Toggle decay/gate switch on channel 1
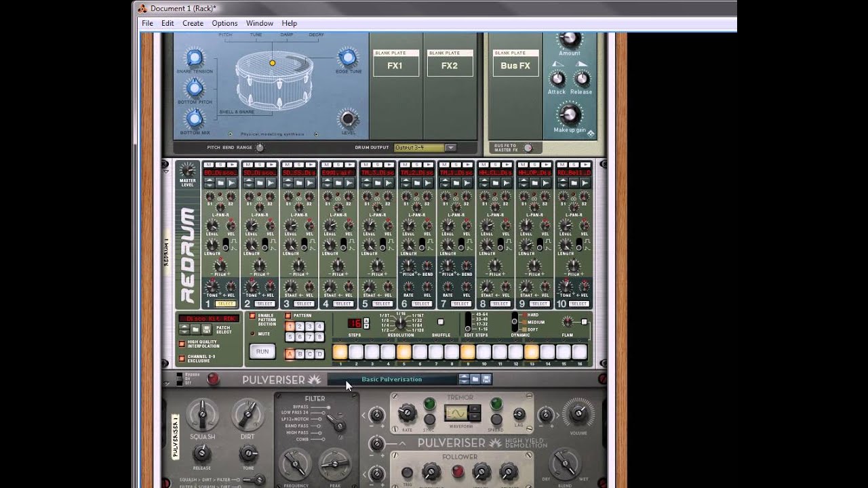 [226, 245]
